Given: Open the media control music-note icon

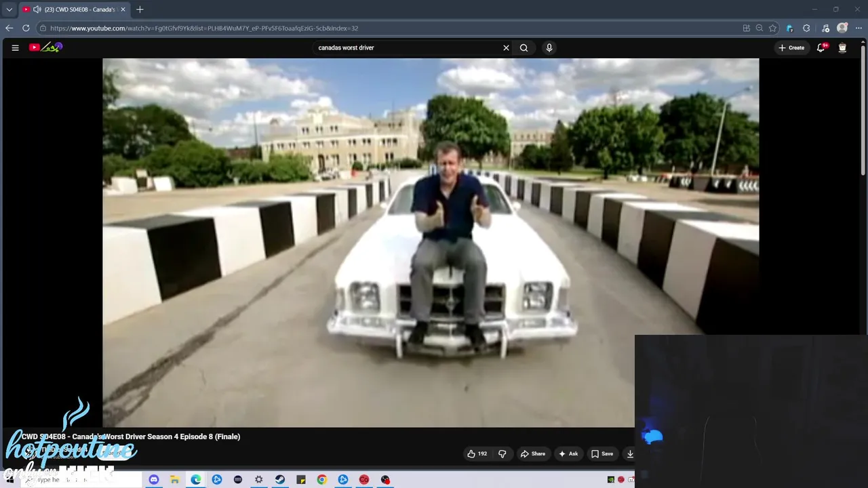Looking at the screenshot, I should coord(825,28).
